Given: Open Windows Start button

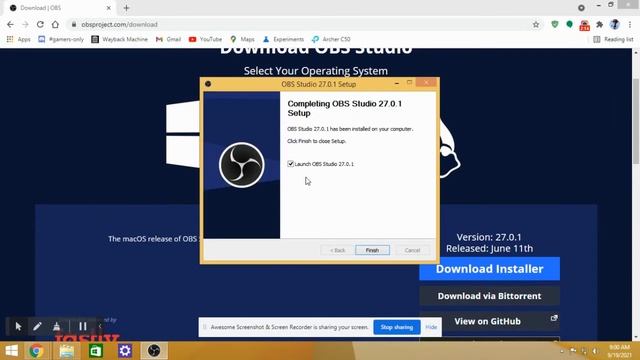Looking at the screenshot, I should (x=12, y=351).
